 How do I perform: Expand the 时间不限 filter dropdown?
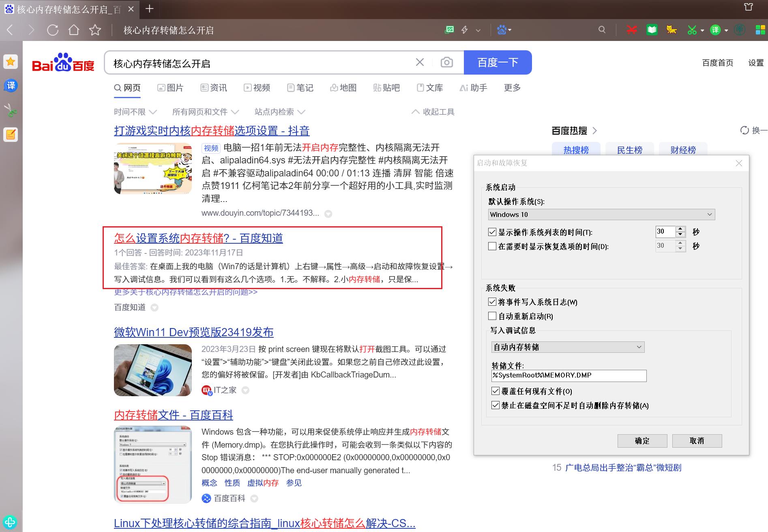pos(135,112)
